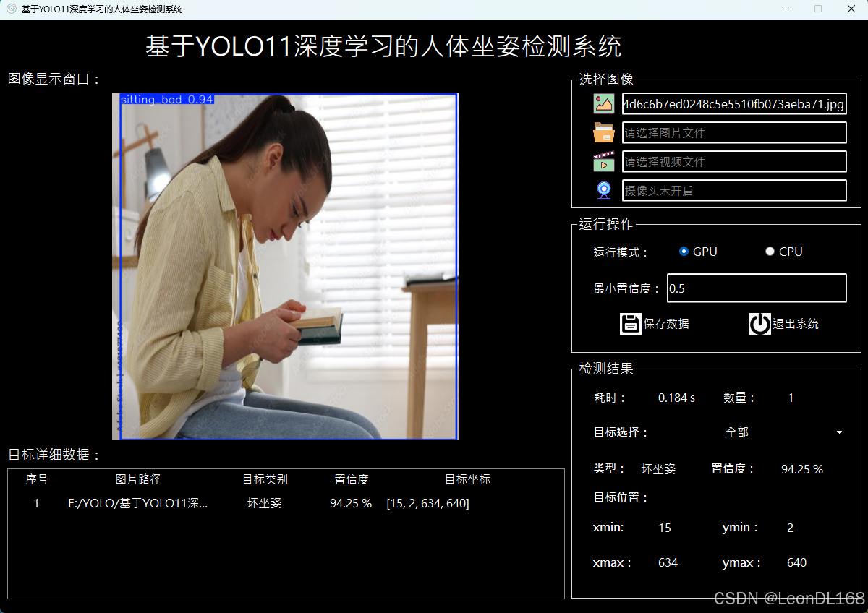
Task: Click the 摄像头未开启 field
Action: coord(734,191)
